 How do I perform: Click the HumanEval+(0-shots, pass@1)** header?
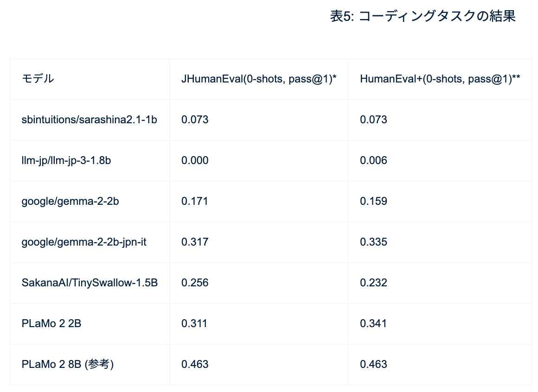[440, 79]
